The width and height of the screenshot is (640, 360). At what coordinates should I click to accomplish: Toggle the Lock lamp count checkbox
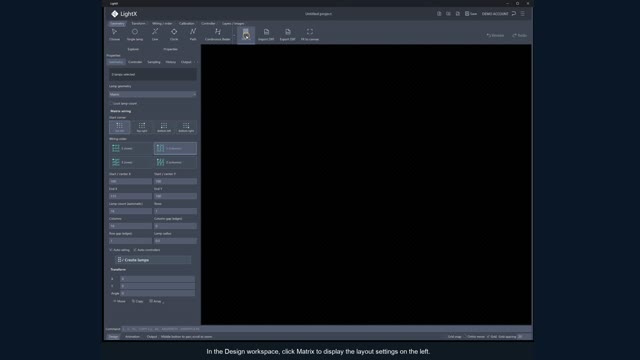pos(111,104)
